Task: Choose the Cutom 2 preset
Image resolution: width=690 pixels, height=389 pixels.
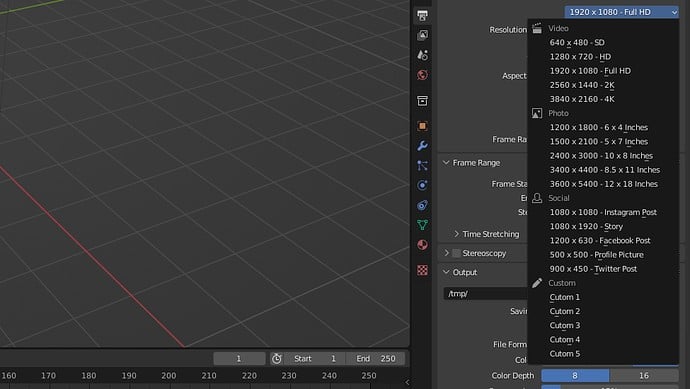Action: [603, 312]
